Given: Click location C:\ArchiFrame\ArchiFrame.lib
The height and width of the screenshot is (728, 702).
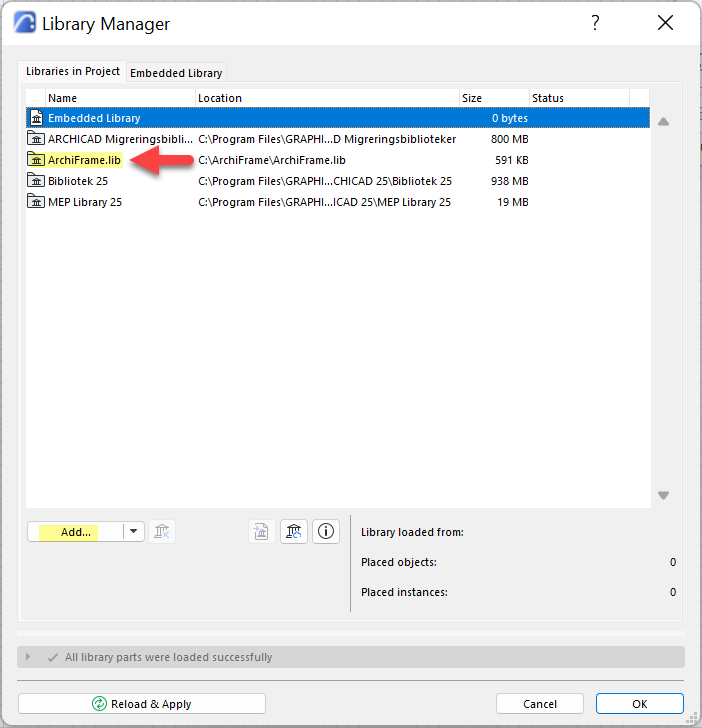Looking at the screenshot, I should (x=272, y=160).
